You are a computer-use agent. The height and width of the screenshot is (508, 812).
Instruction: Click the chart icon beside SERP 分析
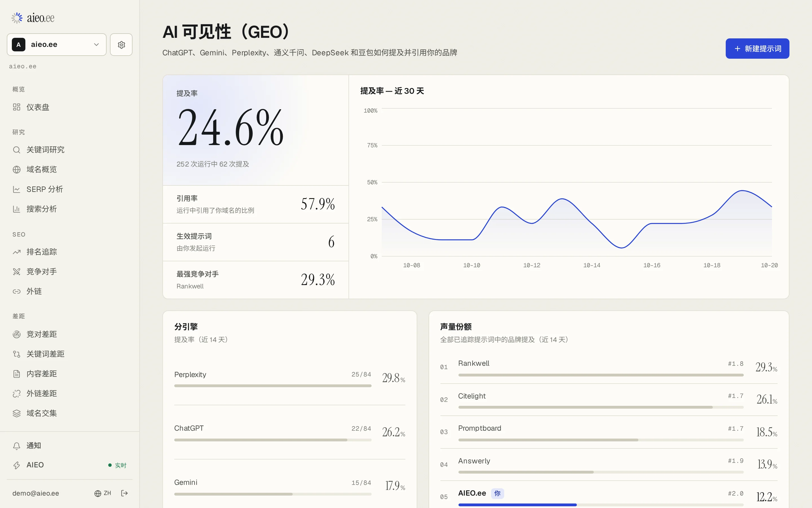point(16,189)
